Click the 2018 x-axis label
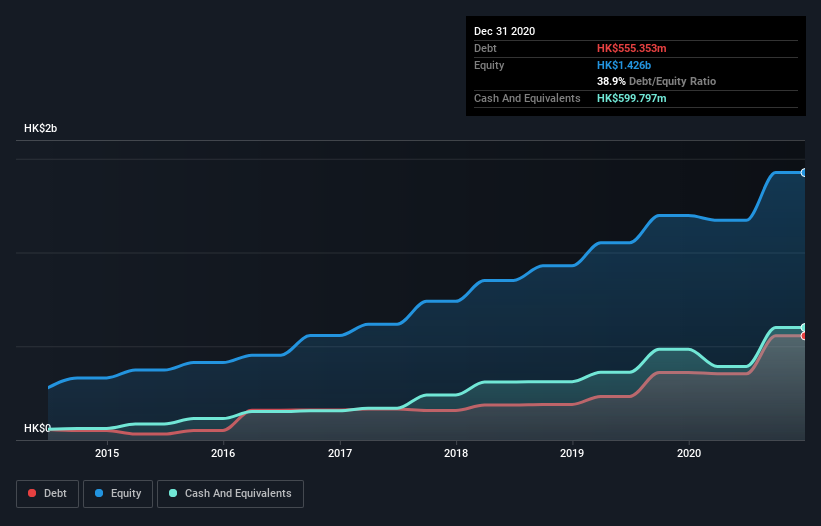This screenshot has width=821, height=526. [456, 453]
